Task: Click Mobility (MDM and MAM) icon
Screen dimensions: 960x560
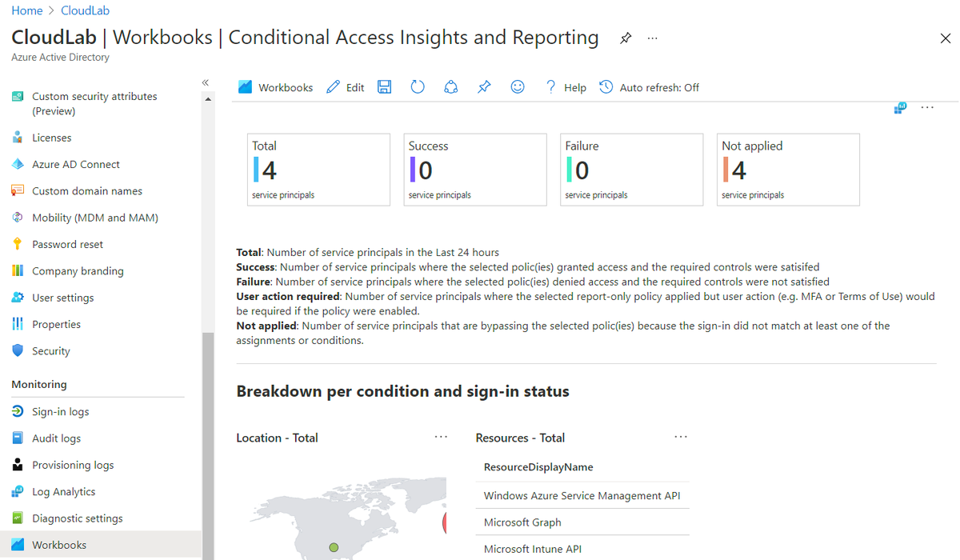Action: pos(18,218)
